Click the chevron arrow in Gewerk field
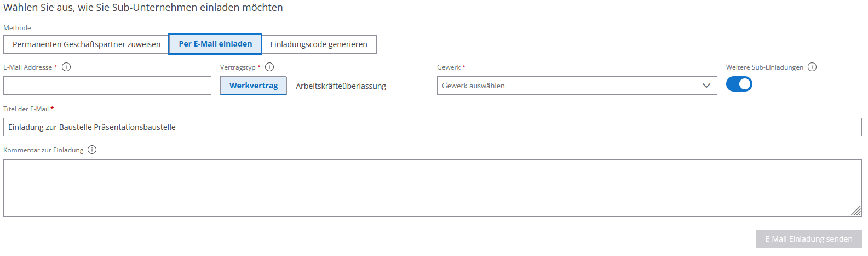Viewport: 868px width, 256px height. [x=706, y=86]
